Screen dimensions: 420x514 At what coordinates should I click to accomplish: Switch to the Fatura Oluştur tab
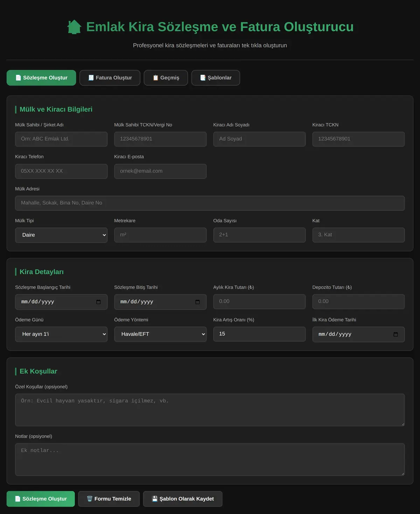110,78
